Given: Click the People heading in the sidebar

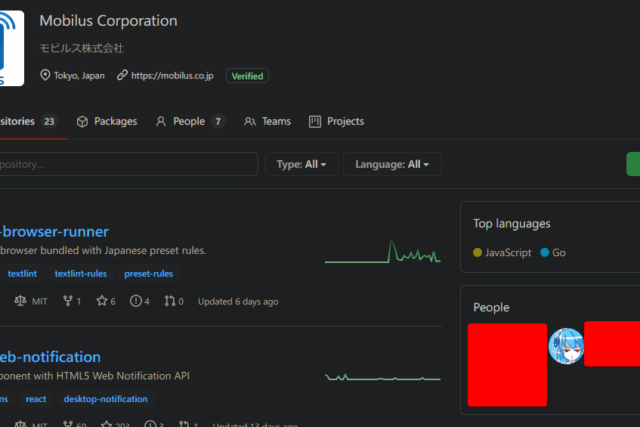Looking at the screenshot, I should (x=491, y=307).
